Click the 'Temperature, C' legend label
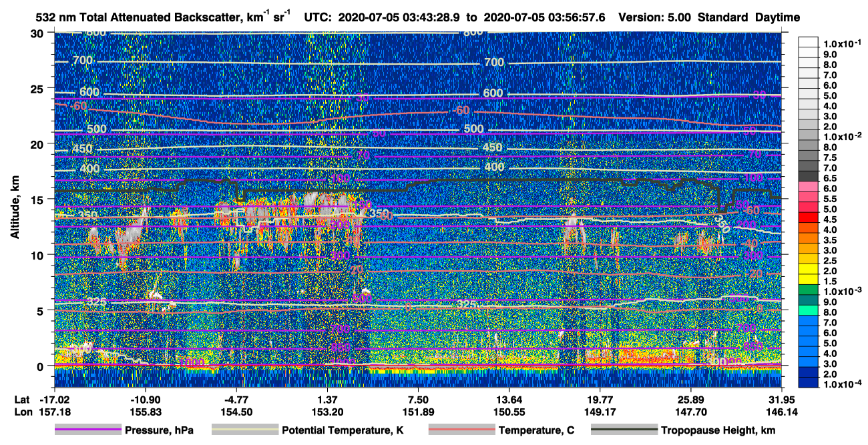Image resolution: width=868 pixels, height=445 pixels. pyautogui.click(x=536, y=430)
